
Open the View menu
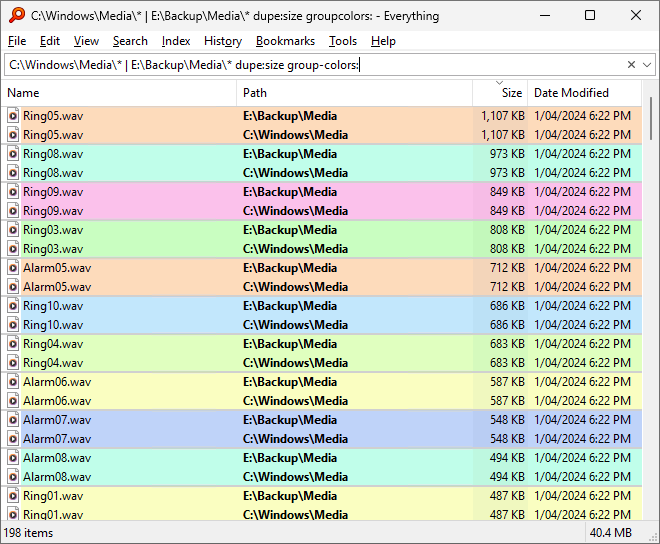(86, 41)
